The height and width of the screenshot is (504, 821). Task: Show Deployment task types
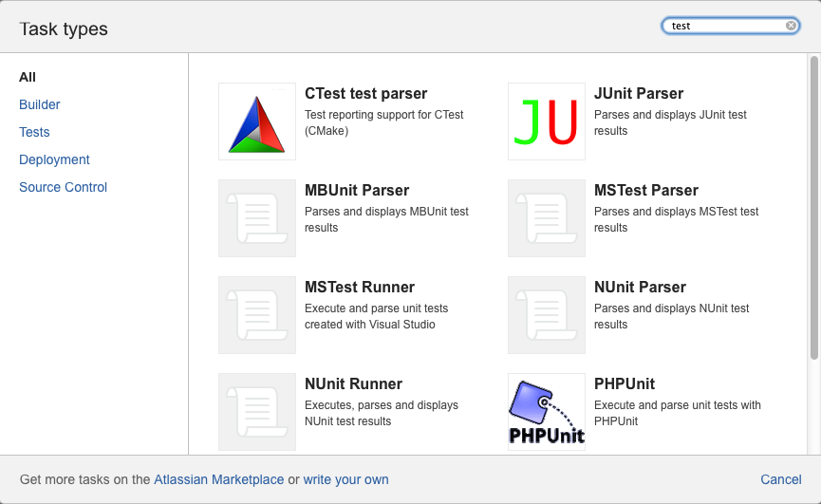tap(54, 159)
